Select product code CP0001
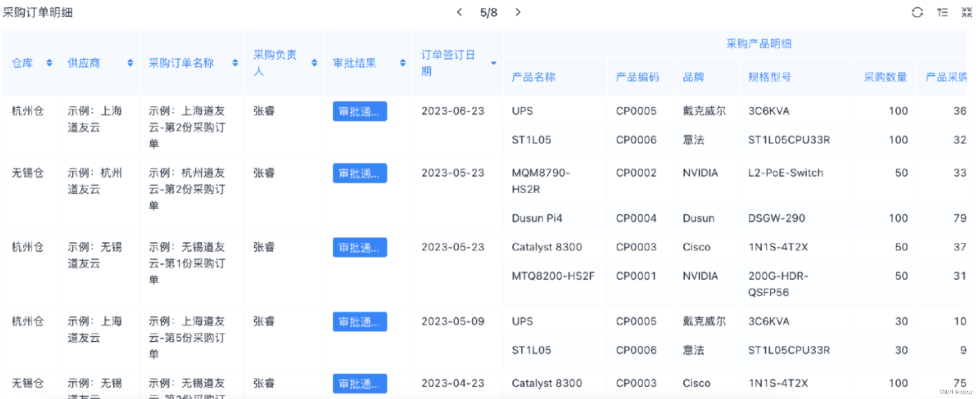980x399 pixels. (x=636, y=276)
